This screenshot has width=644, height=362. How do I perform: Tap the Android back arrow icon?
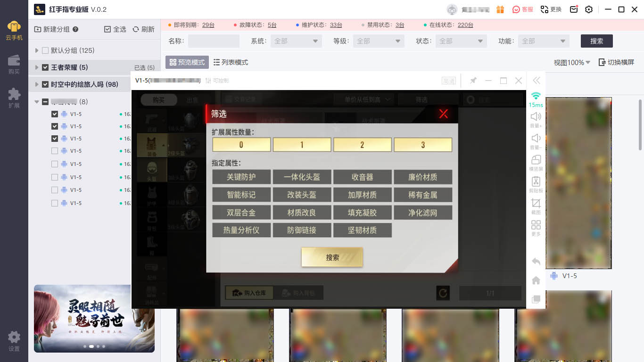click(x=536, y=262)
